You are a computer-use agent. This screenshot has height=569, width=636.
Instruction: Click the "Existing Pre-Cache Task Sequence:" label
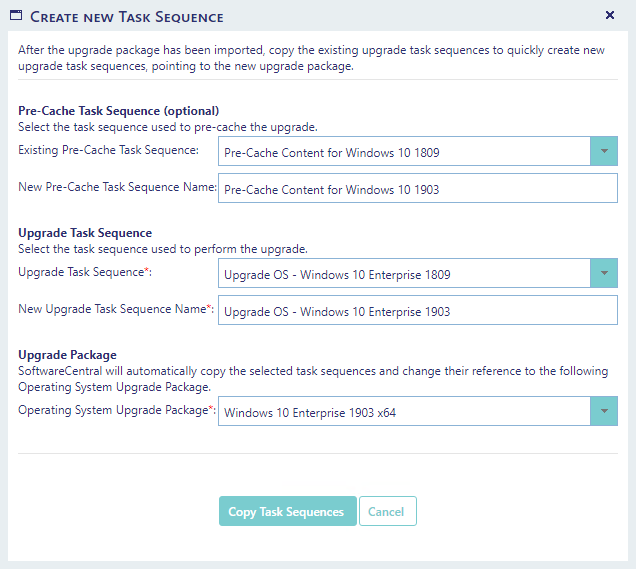point(109,150)
